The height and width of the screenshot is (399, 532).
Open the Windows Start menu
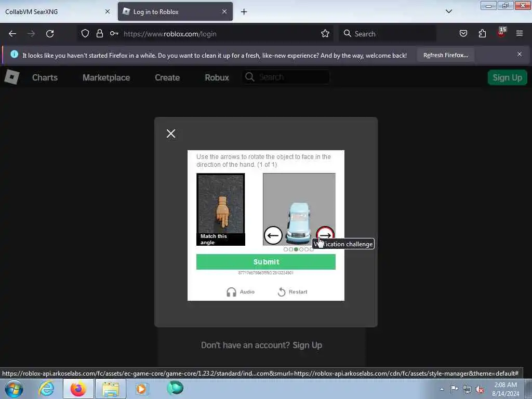pos(14,389)
